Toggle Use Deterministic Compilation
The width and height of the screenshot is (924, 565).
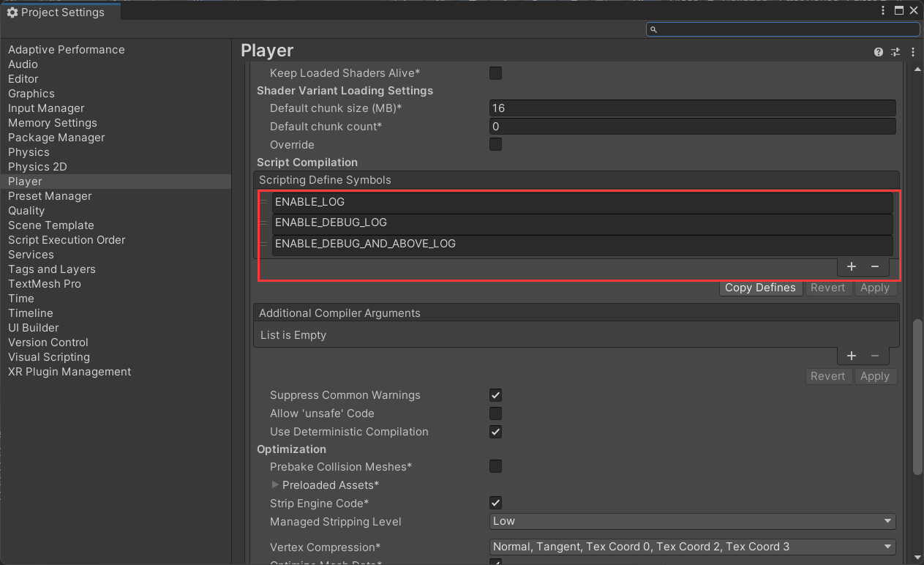point(495,432)
